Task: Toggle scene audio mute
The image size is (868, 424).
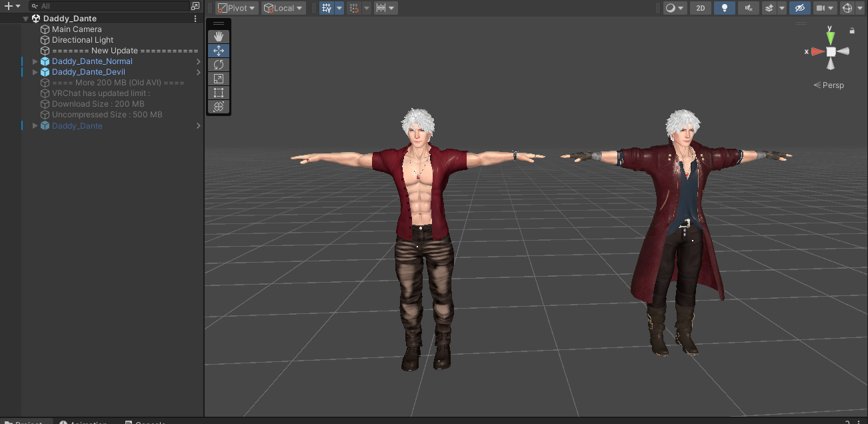Action: (749, 8)
